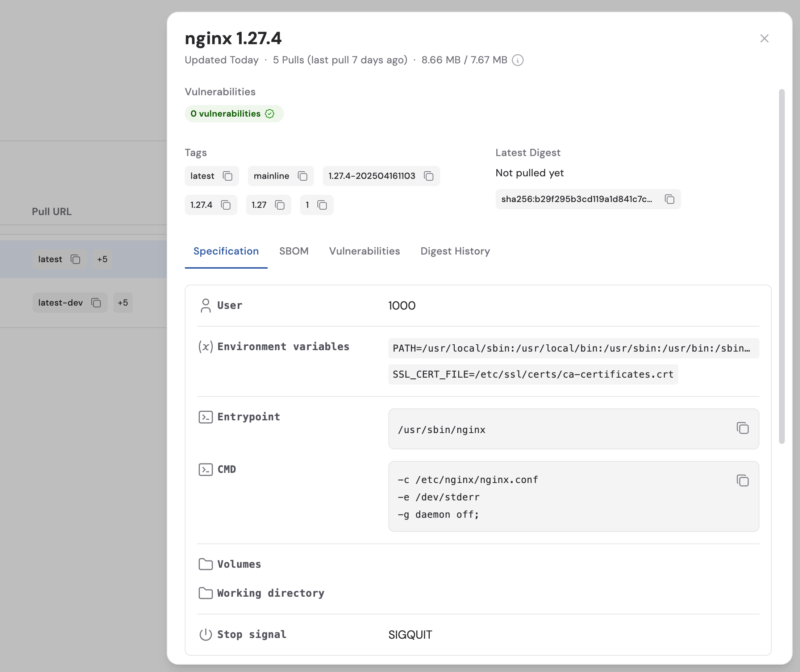Open the Digest History tab
Image resolution: width=800 pixels, height=672 pixels.
[x=455, y=251]
